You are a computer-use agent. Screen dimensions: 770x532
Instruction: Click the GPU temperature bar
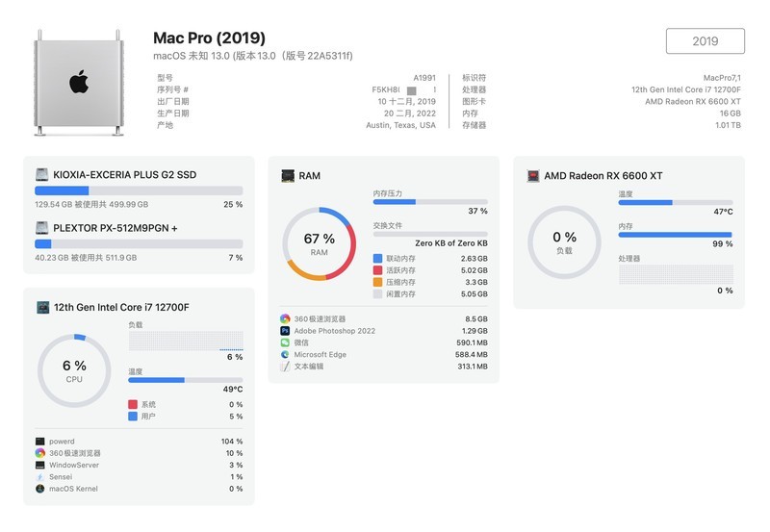675,202
